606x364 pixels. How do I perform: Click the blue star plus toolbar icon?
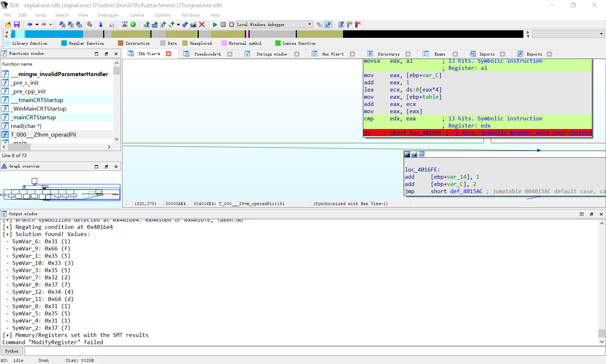coord(185,25)
